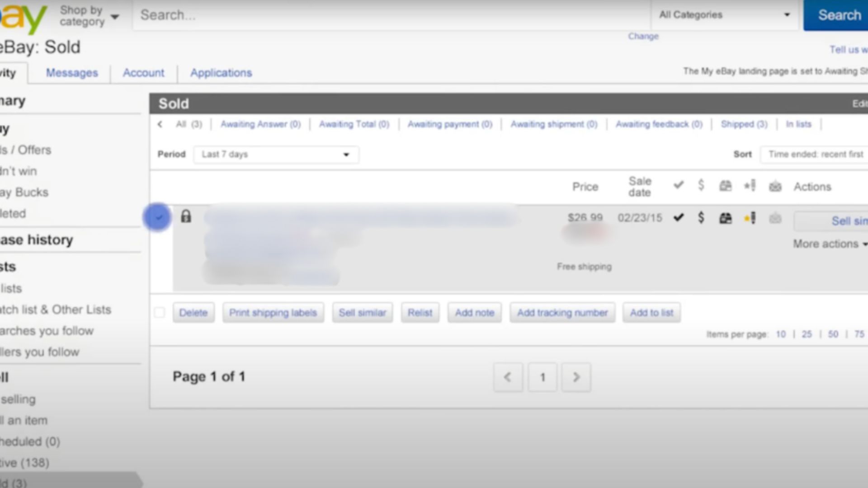Image resolution: width=868 pixels, height=488 pixels.
Task: Click the shipping label printer icon
Action: (x=726, y=217)
